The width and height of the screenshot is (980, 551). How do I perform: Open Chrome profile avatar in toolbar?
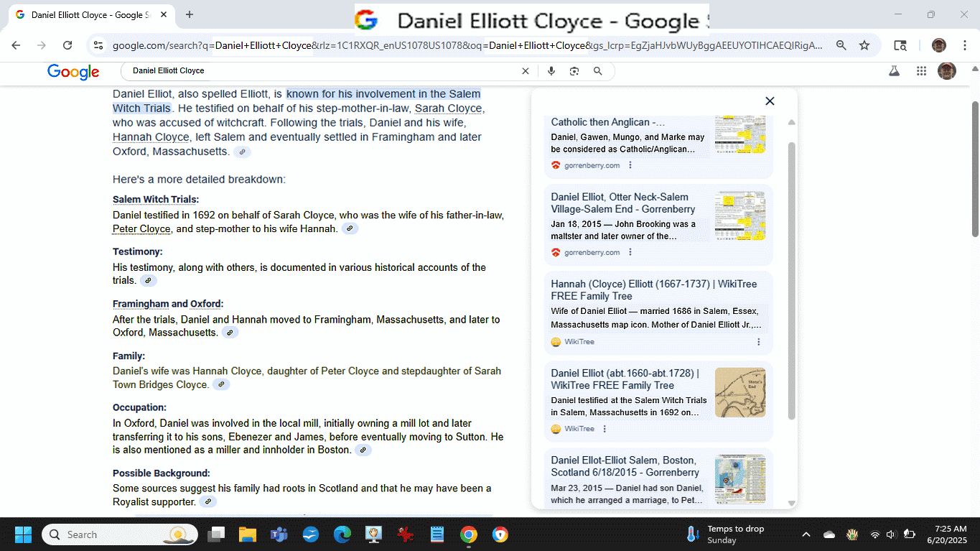(x=938, y=45)
